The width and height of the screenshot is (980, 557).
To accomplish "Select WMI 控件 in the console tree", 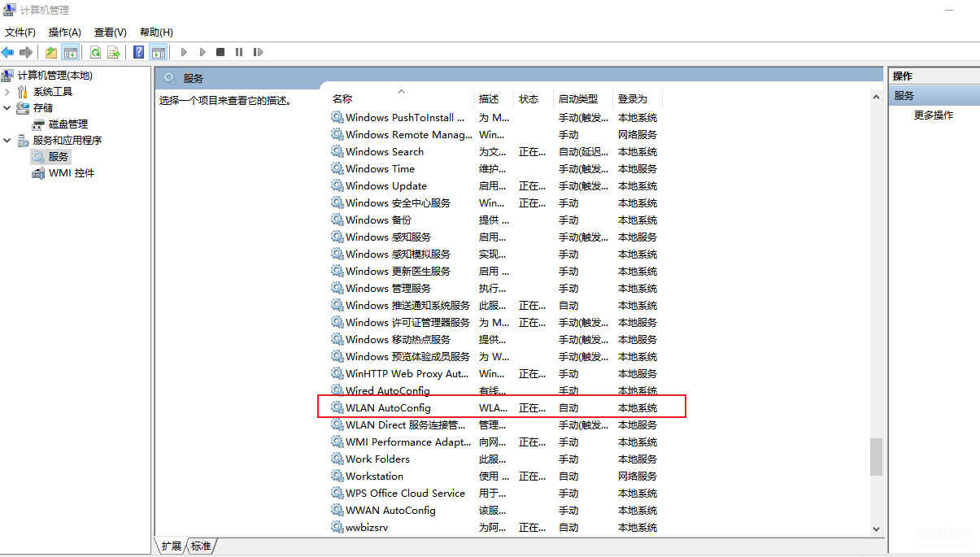I will pyautogui.click(x=72, y=173).
